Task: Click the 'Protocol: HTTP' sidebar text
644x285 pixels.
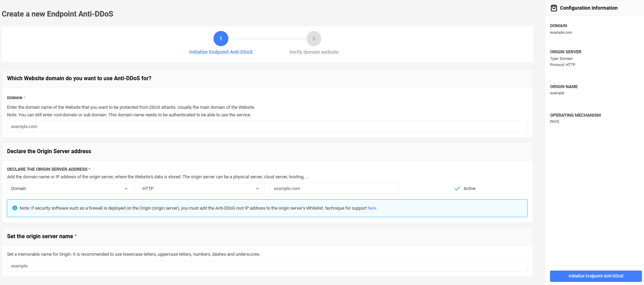Action: [563, 65]
